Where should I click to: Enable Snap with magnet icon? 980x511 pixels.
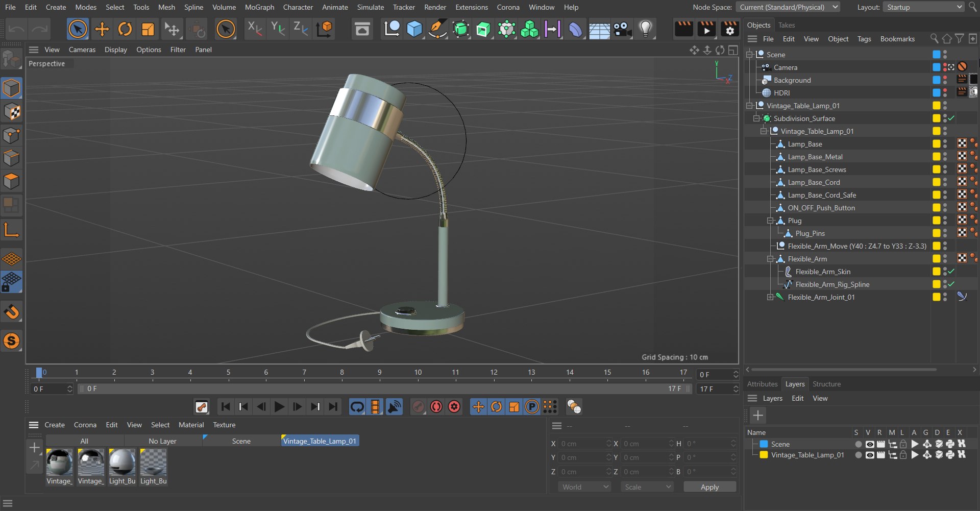click(x=11, y=311)
